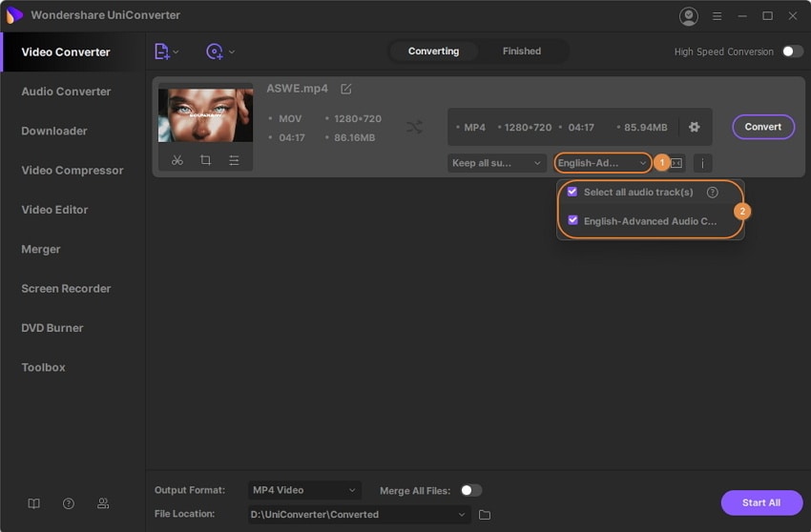Image resolution: width=811 pixels, height=532 pixels.
Task: Expand the File Location path dropdown
Action: click(462, 515)
